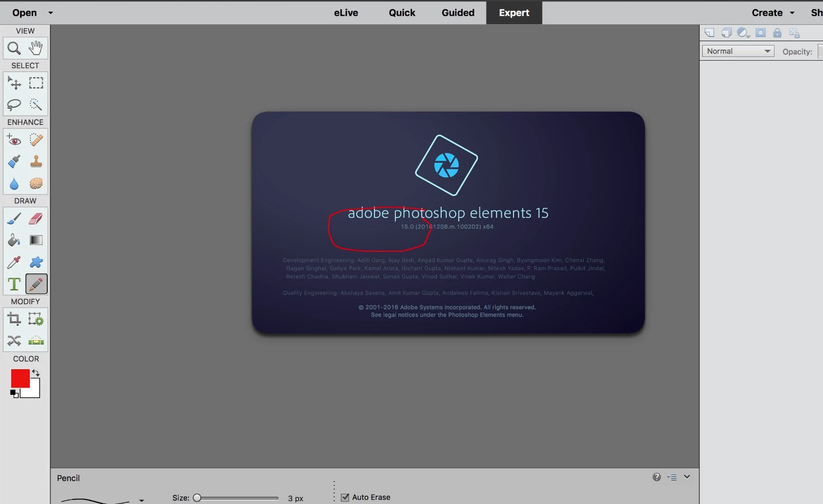This screenshot has height=504, width=823.
Task: Switch to the Guided edit tab
Action: (x=458, y=13)
